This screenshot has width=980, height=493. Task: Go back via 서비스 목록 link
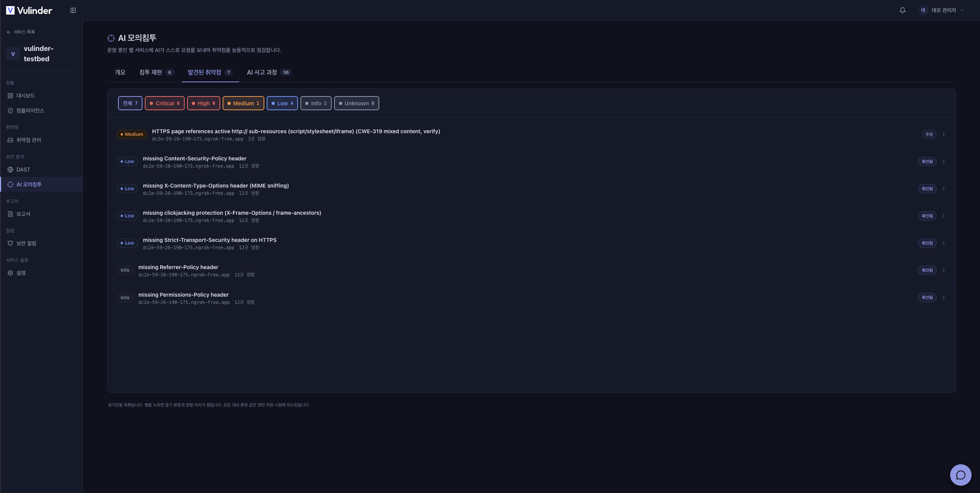[21, 32]
